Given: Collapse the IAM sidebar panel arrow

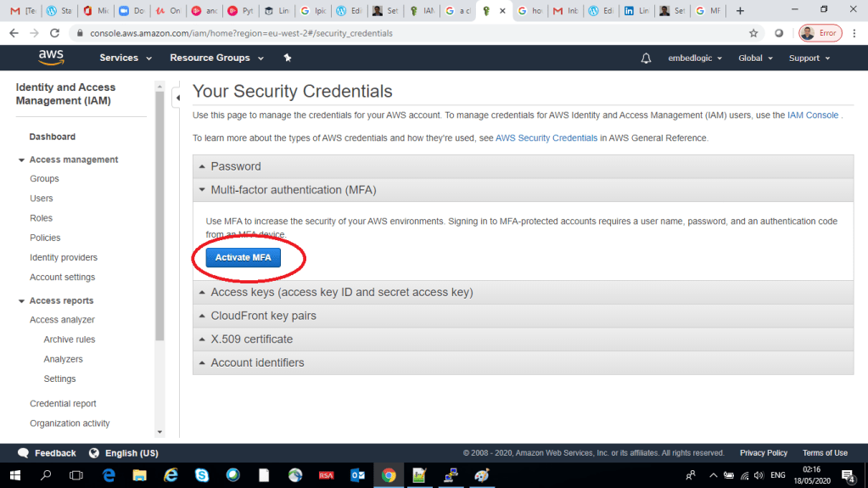Looking at the screenshot, I should click(177, 98).
